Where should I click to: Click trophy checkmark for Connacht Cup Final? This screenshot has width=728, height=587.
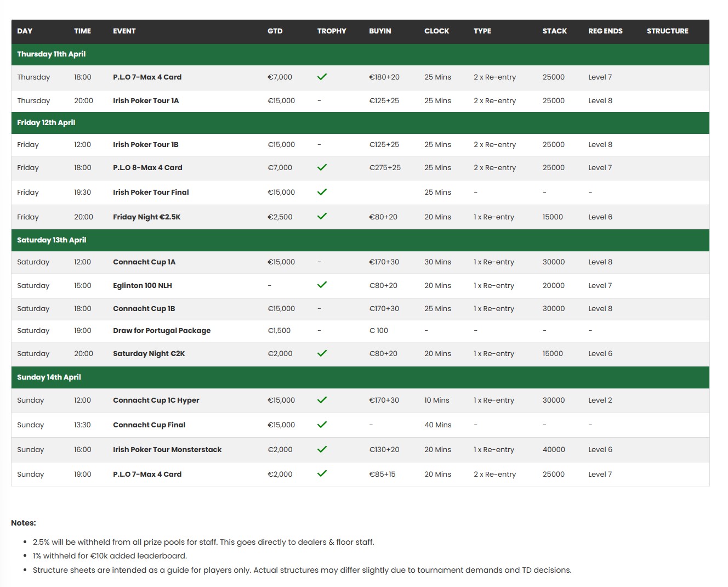(x=322, y=425)
